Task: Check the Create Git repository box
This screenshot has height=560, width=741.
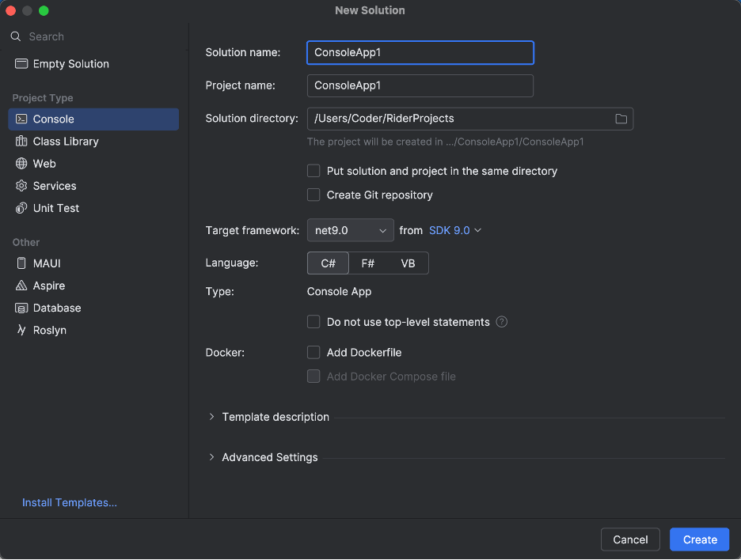Action: (313, 195)
